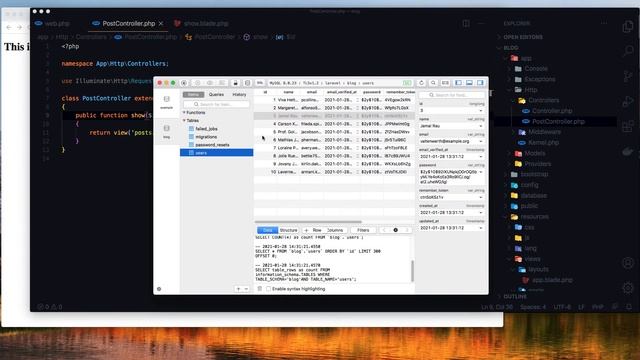This screenshot has height=360, width=640.
Task: Click split editor icon in VS Code
Action: pyautogui.click(x=466, y=24)
